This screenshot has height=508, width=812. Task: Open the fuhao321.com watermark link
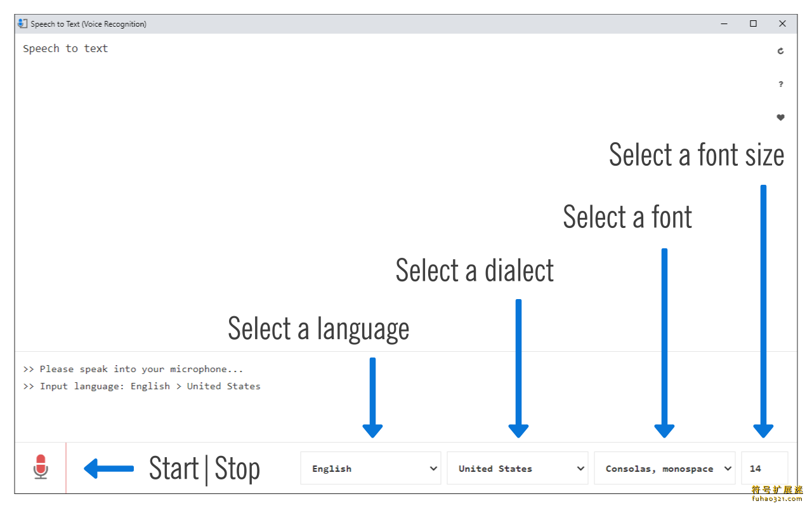tap(777, 499)
